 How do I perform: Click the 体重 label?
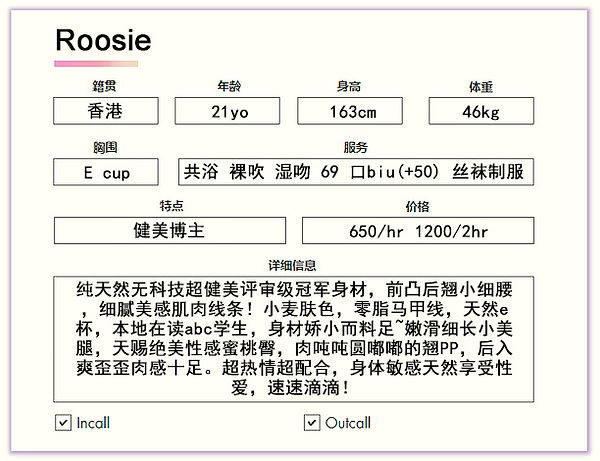(481, 87)
